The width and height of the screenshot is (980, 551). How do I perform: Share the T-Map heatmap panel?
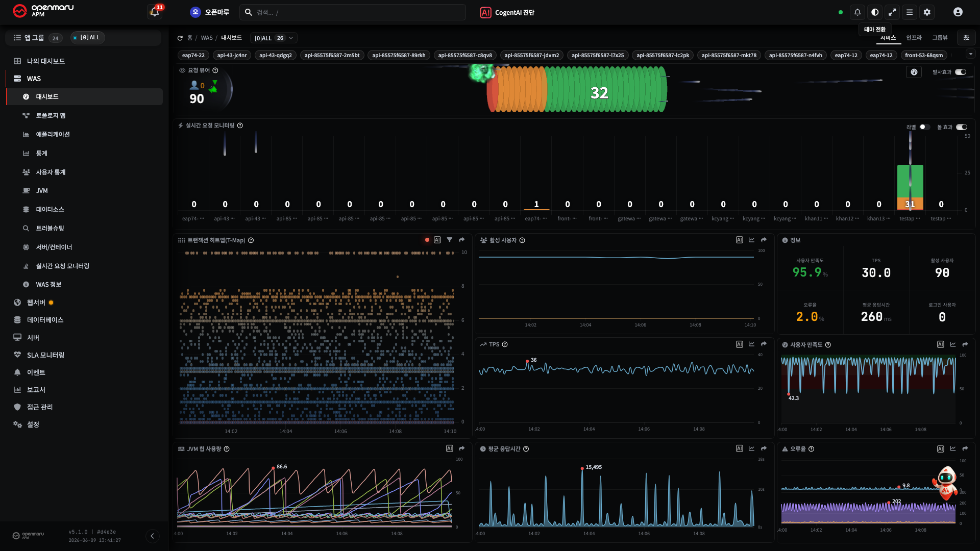462,240
